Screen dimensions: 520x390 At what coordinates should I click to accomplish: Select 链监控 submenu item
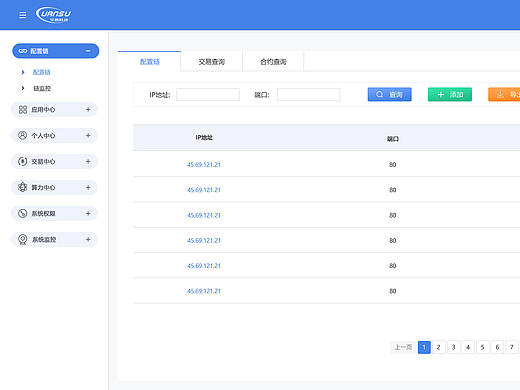[x=42, y=88]
